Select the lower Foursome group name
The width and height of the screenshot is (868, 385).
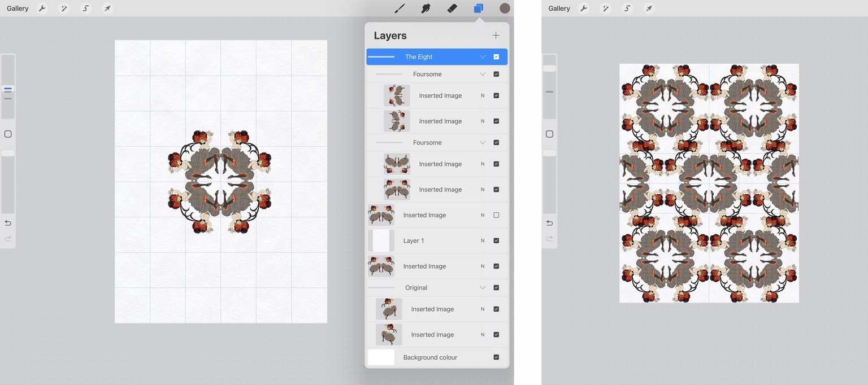point(427,142)
